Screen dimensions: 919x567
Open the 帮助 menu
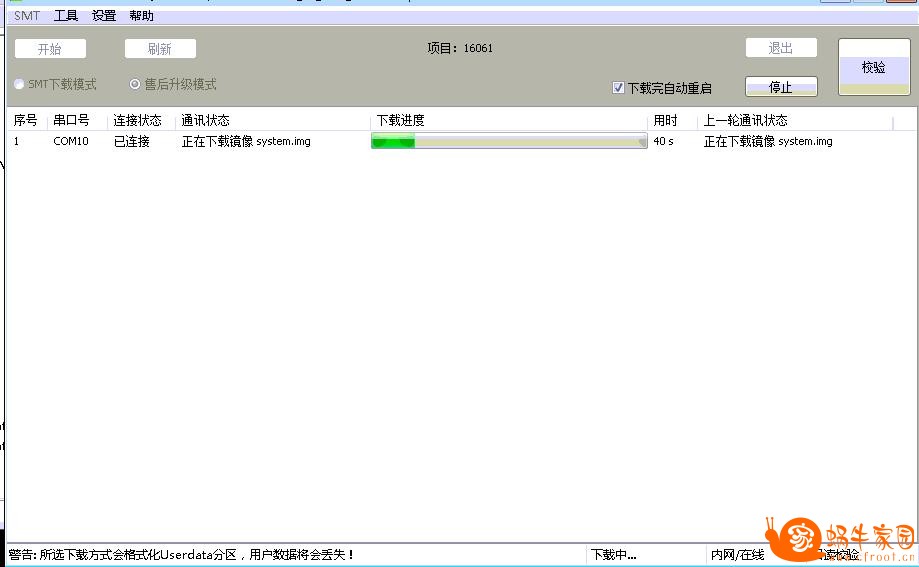tap(141, 16)
